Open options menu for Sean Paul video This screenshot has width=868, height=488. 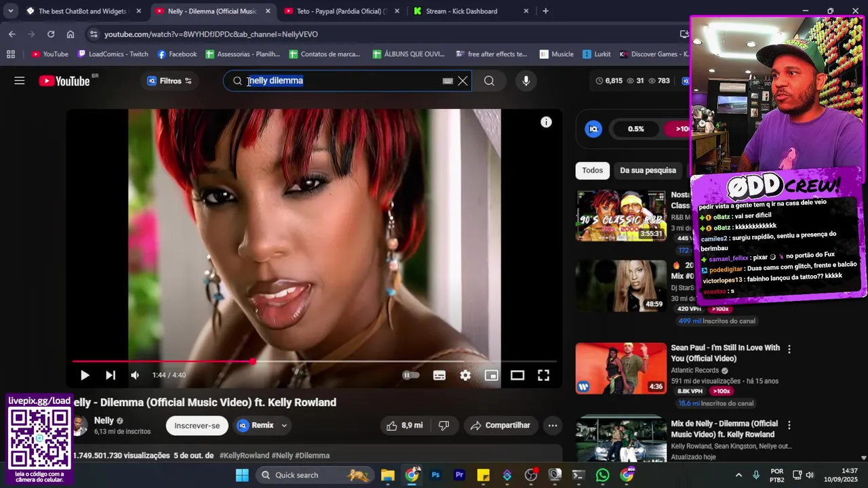[789, 349]
